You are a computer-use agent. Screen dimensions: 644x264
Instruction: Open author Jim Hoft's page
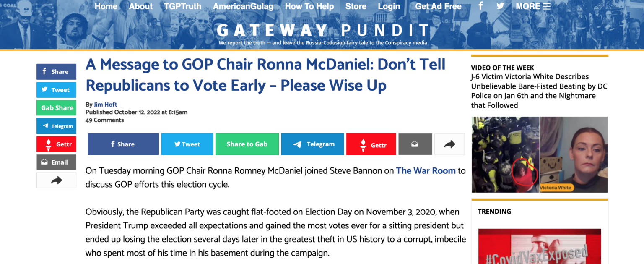[x=105, y=105]
